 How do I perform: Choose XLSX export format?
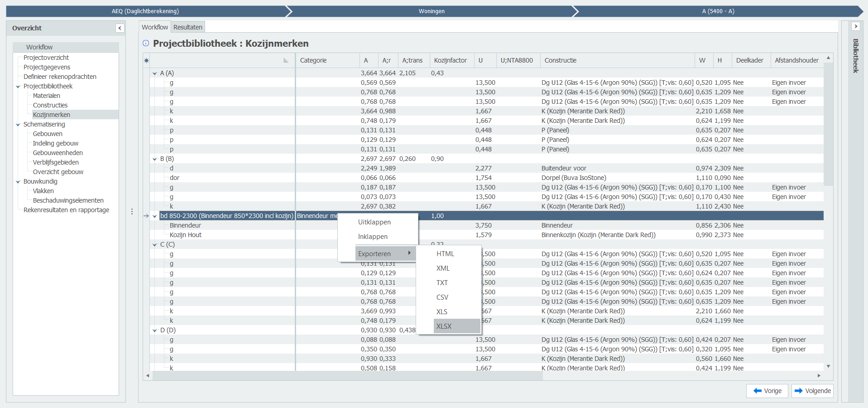tap(444, 326)
